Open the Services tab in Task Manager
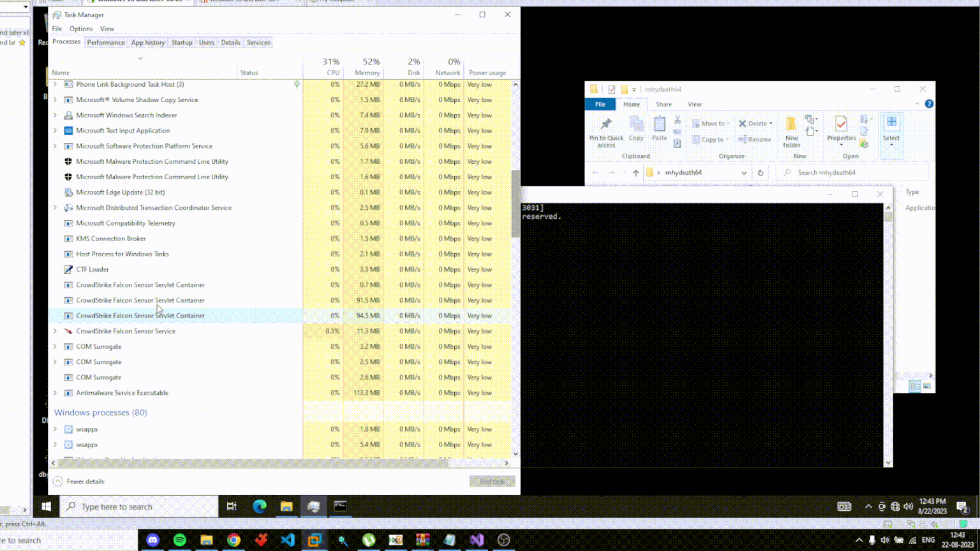 [x=258, y=43]
